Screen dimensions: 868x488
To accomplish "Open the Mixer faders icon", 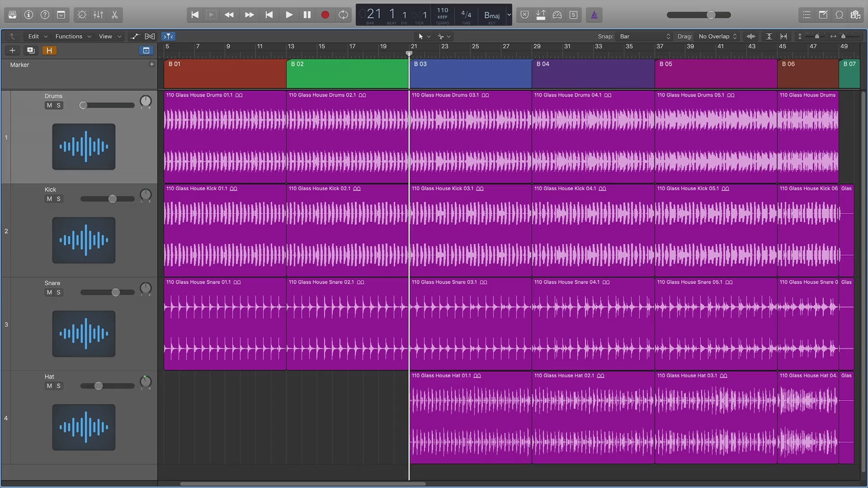I will (x=98, y=15).
